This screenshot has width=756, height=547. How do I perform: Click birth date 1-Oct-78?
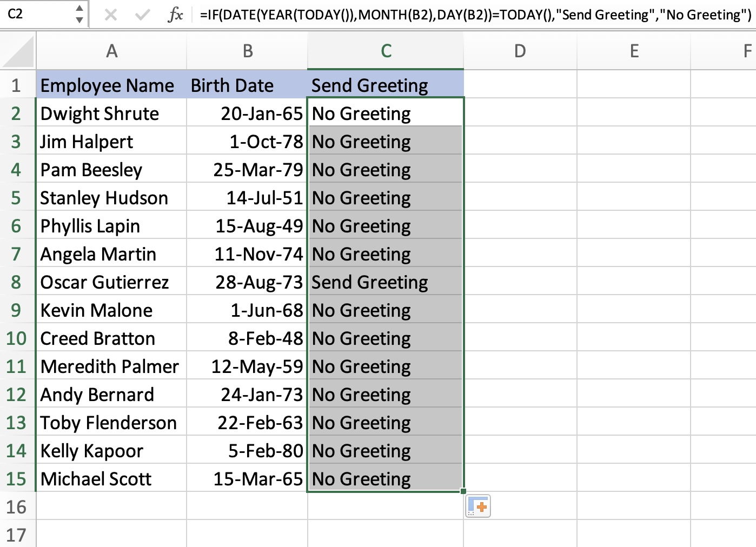click(x=247, y=141)
